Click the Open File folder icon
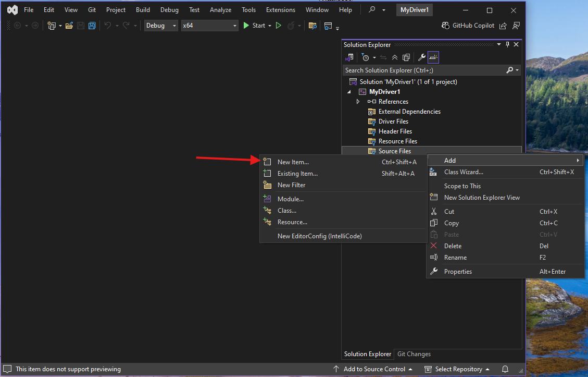The width and height of the screenshot is (588, 377). pos(69,26)
